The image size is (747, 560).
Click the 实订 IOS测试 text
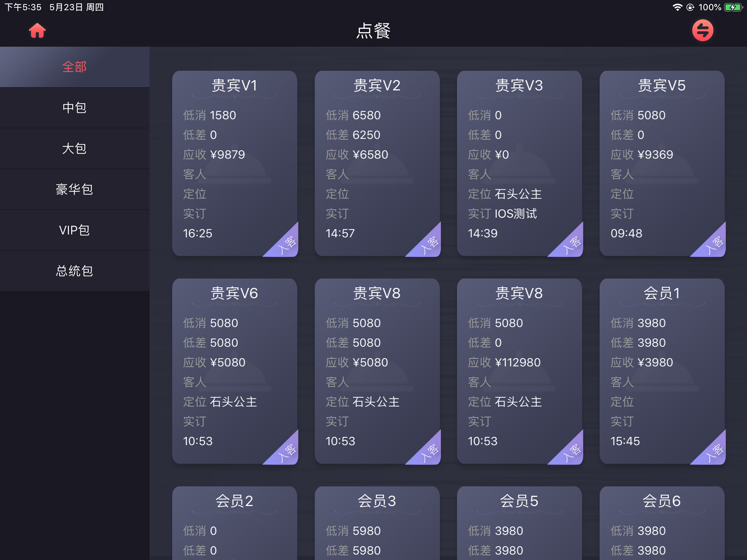point(502,214)
